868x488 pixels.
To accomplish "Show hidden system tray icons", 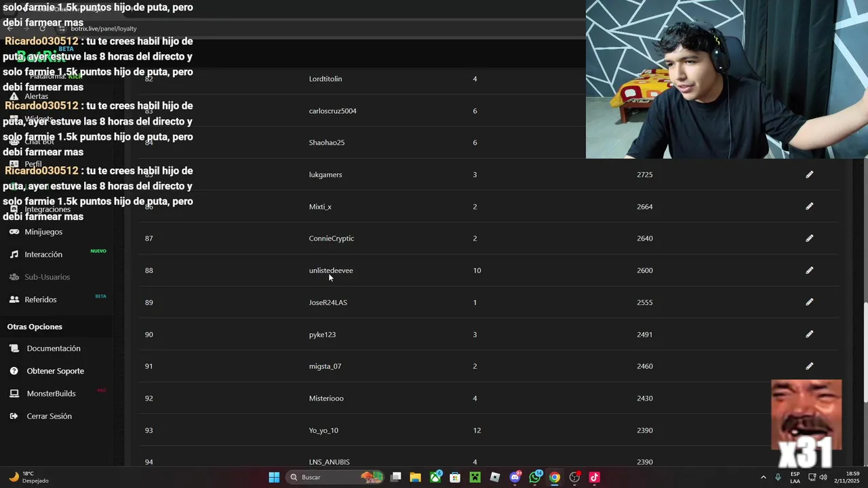I will pos(763,477).
